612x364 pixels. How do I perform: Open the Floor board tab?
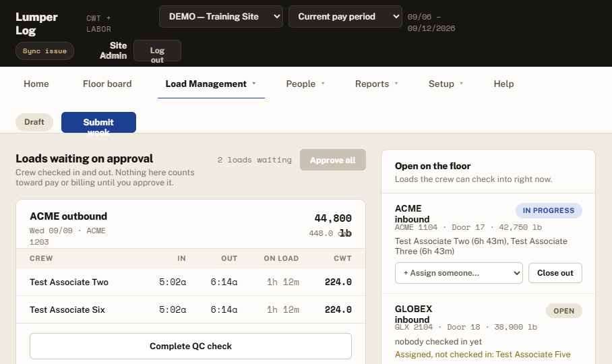coord(107,84)
